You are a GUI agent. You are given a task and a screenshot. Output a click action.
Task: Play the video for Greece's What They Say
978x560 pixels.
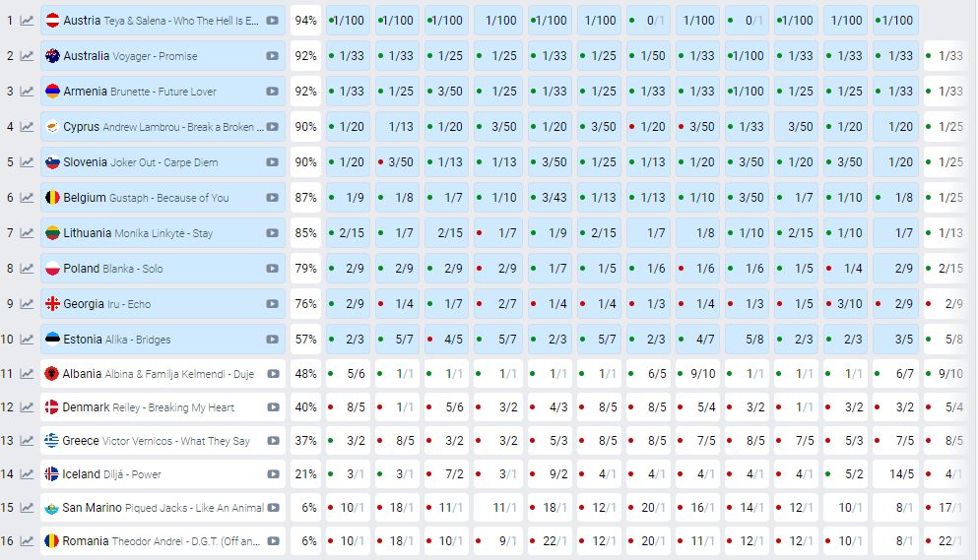273,441
